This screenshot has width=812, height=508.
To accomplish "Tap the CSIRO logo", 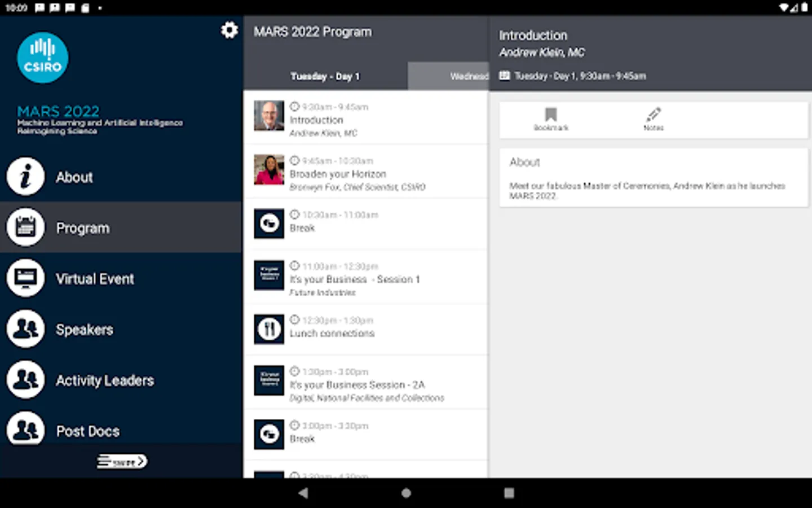I will pos(43,58).
